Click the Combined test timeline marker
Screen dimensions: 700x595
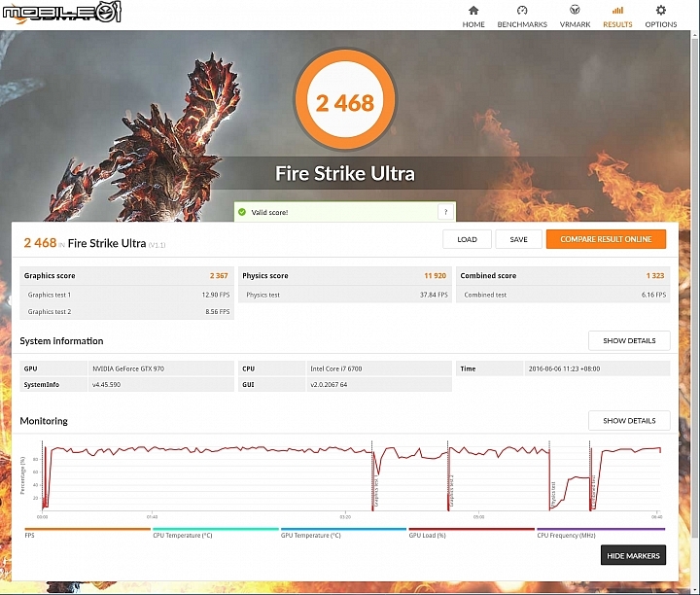coord(594,492)
